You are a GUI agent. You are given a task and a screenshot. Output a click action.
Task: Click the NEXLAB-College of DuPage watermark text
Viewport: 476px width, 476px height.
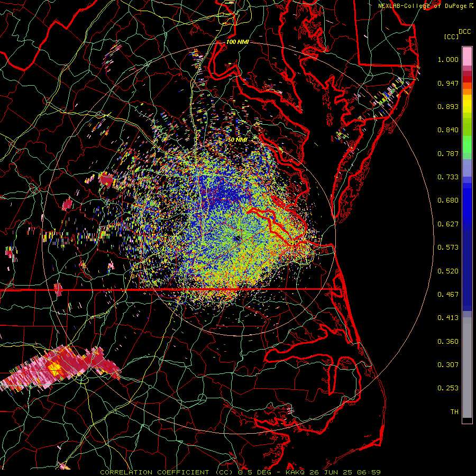[423, 6]
